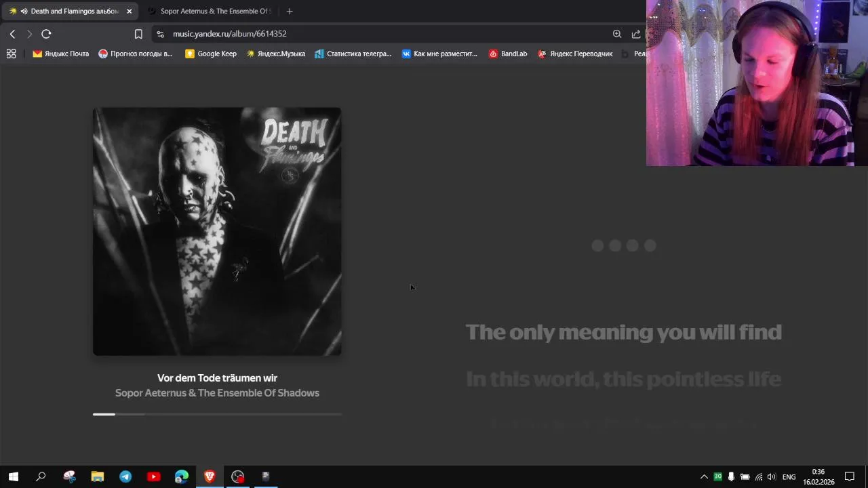Viewport: 868px width, 488px height.
Task: Open Microsoft Edge from the taskbar
Action: [182, 476]
